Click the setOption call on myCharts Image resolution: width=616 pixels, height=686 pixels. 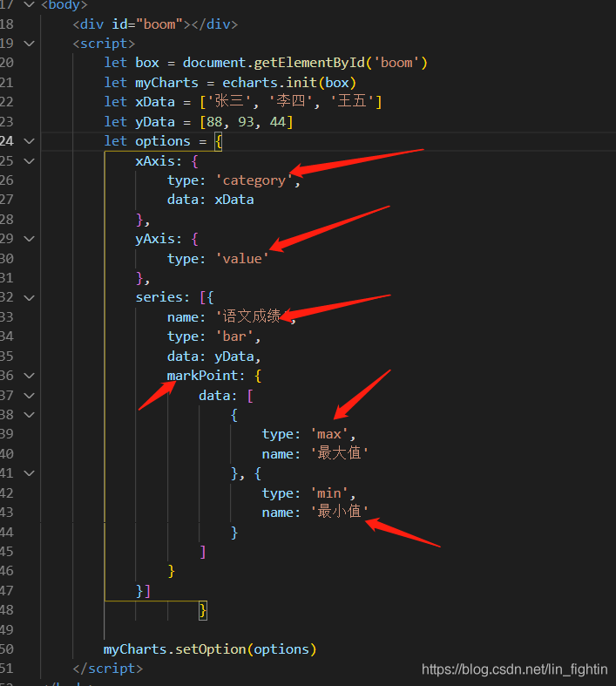[210, 649]
